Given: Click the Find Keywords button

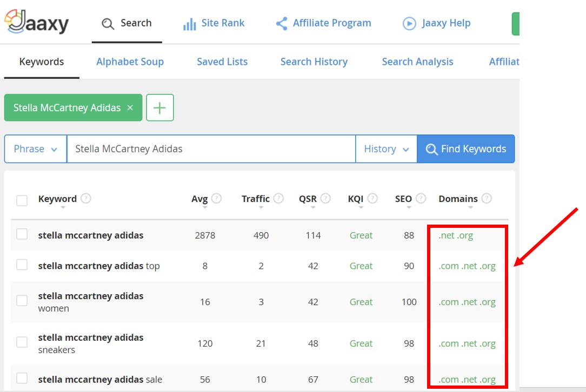Looking at the screenshot, I should coord(465,149).
